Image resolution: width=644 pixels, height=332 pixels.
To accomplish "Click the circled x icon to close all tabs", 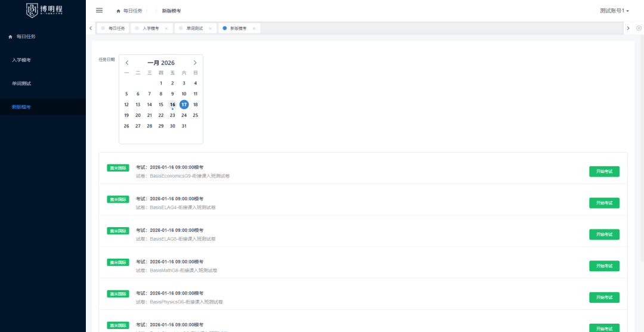I will 639,28.
